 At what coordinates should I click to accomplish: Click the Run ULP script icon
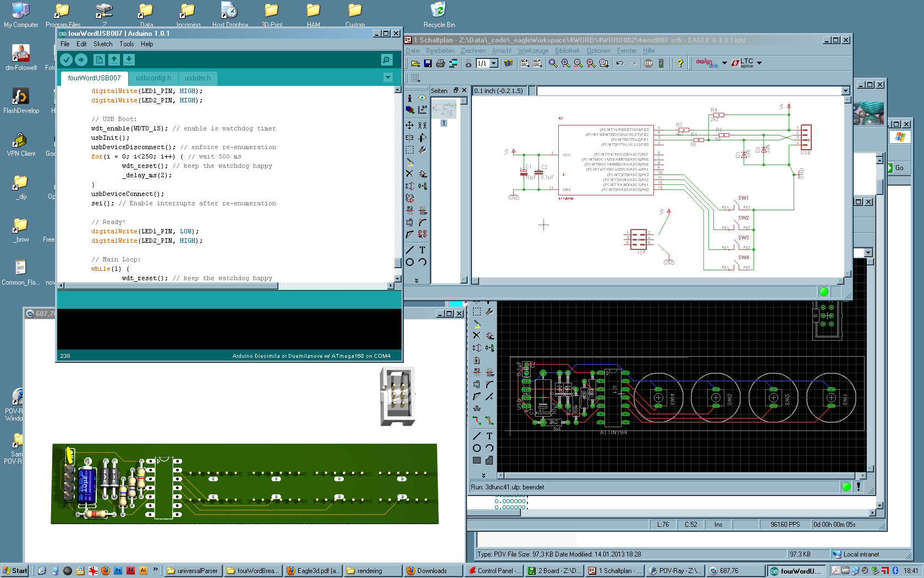[x=537, y=63]
